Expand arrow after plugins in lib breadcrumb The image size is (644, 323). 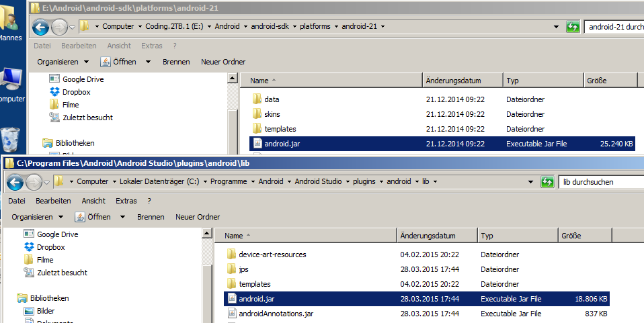pos(381,181)
